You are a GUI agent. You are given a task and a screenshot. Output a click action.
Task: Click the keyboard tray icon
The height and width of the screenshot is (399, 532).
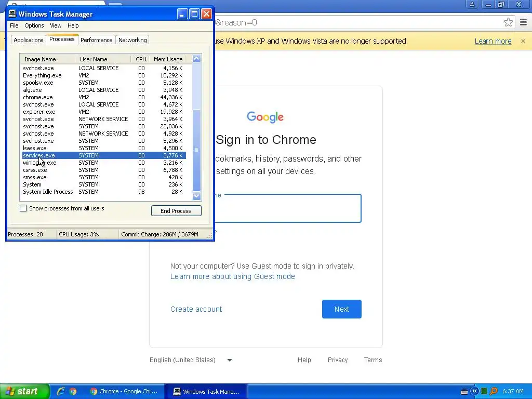(x=464, y=392)
